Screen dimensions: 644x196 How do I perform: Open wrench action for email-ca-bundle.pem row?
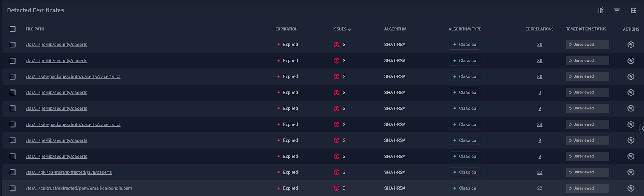click(631, 188)
